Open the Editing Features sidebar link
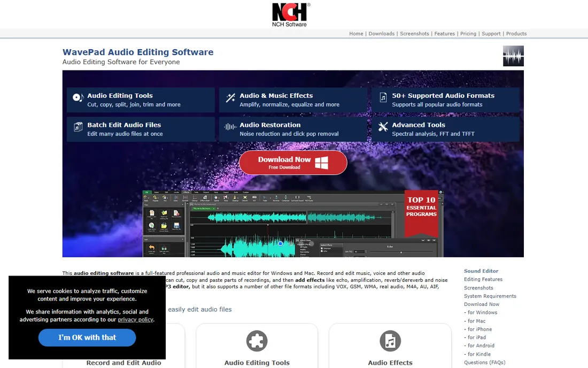Screen dimensions: 588x368 pyautogui.click(x=483, y=279)
